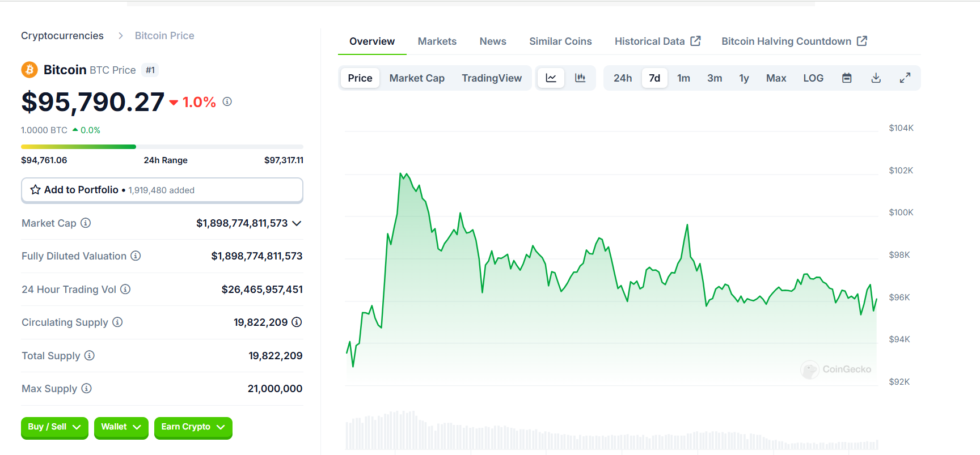Click the 1.0000 BTC text
The image size is (980, 455).
pos(44,130)
